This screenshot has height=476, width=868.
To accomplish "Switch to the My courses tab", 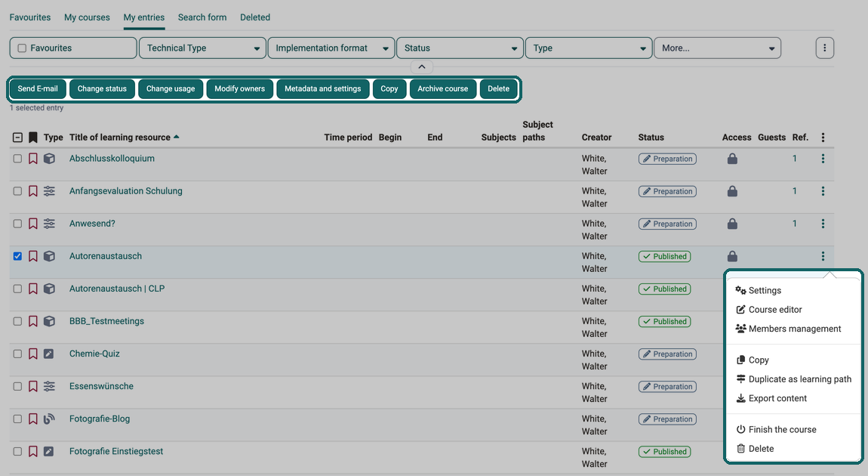I will (x=87, y=17).
